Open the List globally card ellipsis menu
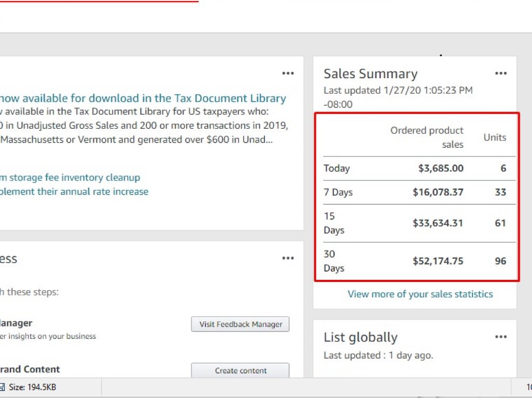Viewport: 532px width, 399px height. tap(501, 337)
